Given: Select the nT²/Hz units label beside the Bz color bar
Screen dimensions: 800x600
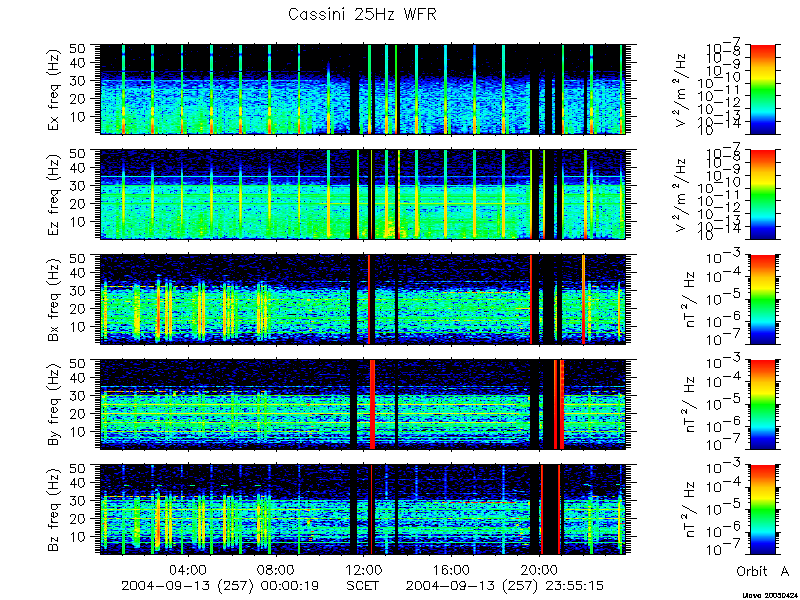Looking at the screenshot, I should click(x=690, y=510).
